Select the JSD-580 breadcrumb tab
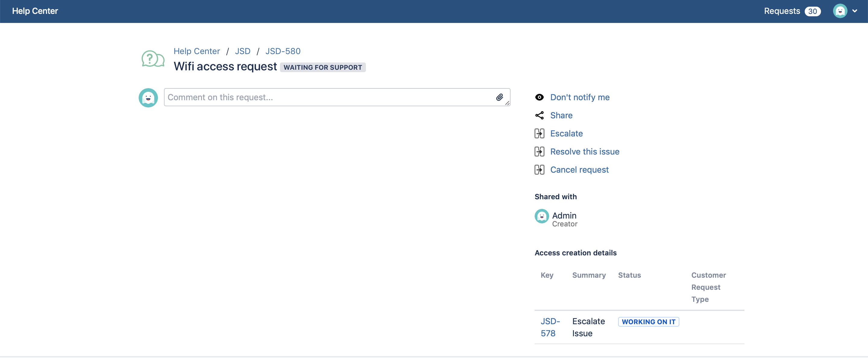The height and width of the screenshot is (358, 868). 282,51
